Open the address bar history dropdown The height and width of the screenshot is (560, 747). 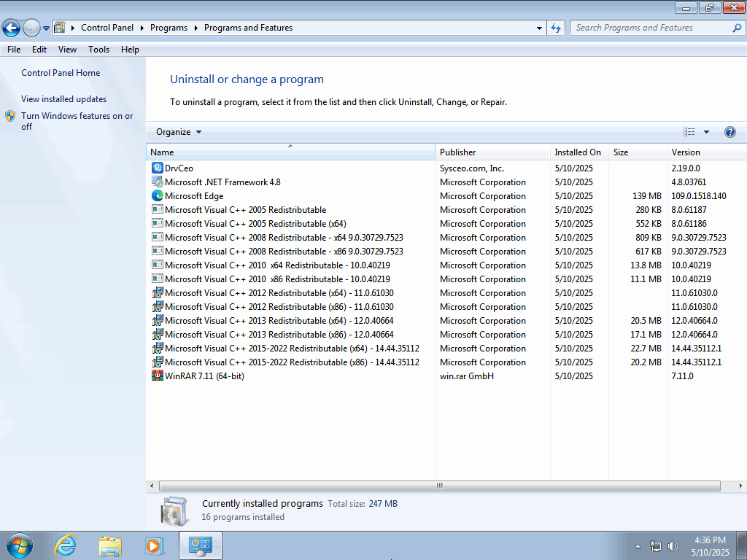[x=539, y=28]
